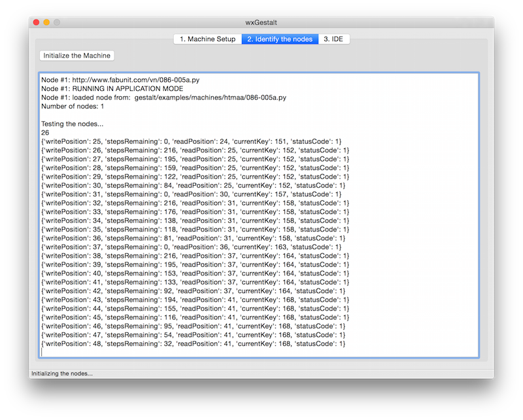Viewport: 523px width, 420px height.
Task: Switch to the Machine Setup tab
Action: pyautogui.click(x=207, y=39)
